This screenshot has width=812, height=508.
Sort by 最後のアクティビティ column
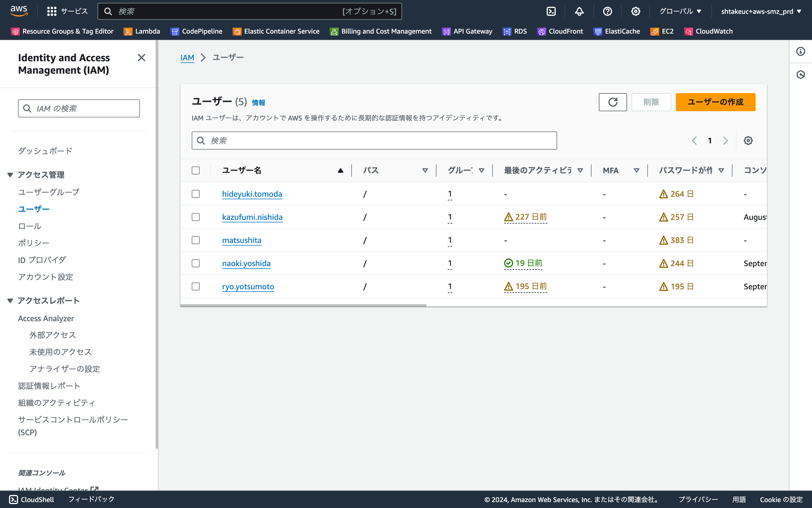pyautogui.click(x=580, y=171)
